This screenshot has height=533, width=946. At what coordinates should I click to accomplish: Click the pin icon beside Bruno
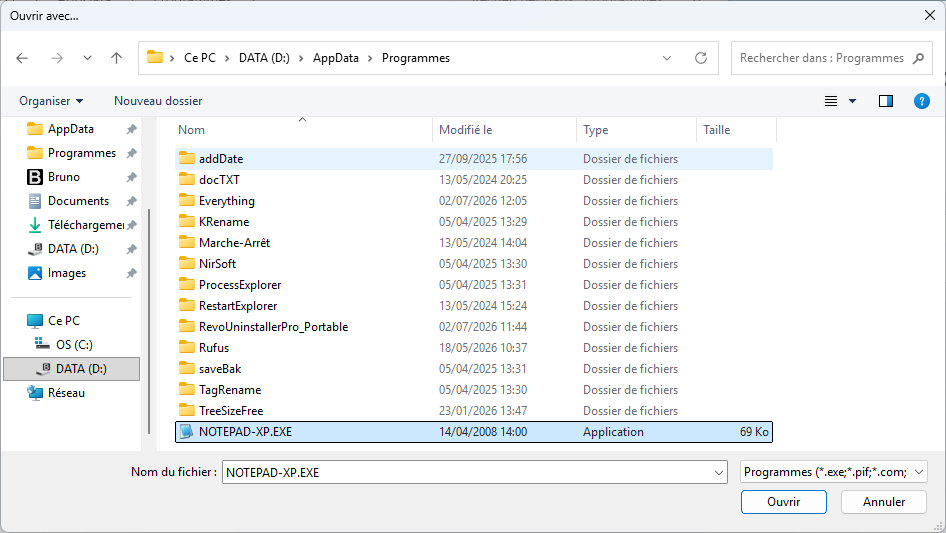[x=132, y=177]
